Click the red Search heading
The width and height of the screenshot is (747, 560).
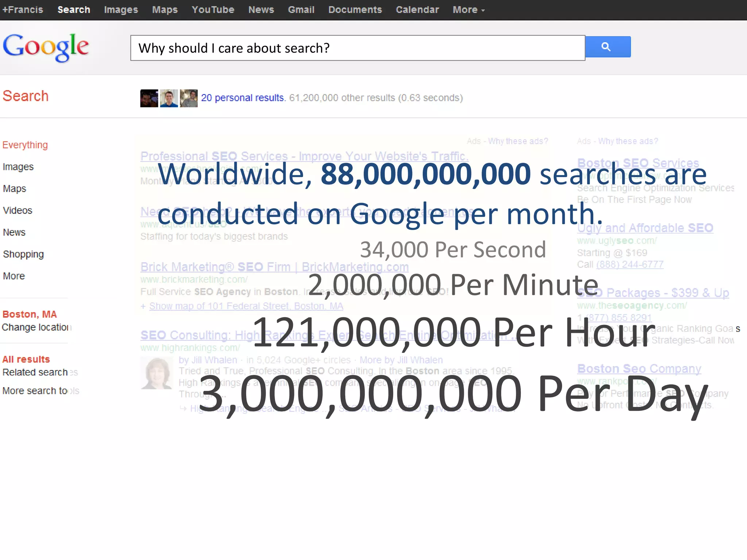[x=26, y=96]
